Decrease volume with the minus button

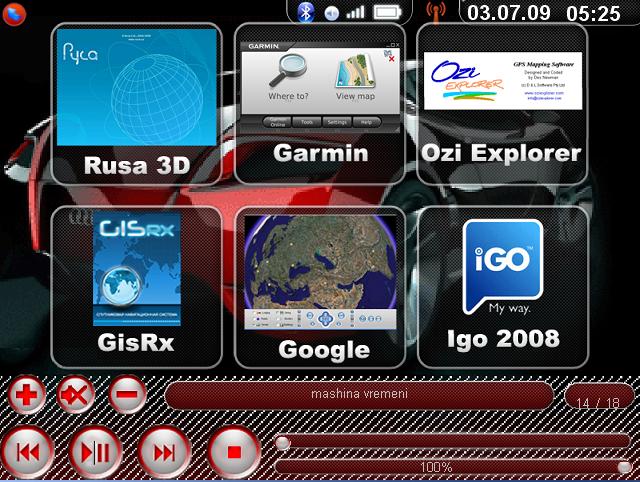[126, 394]
